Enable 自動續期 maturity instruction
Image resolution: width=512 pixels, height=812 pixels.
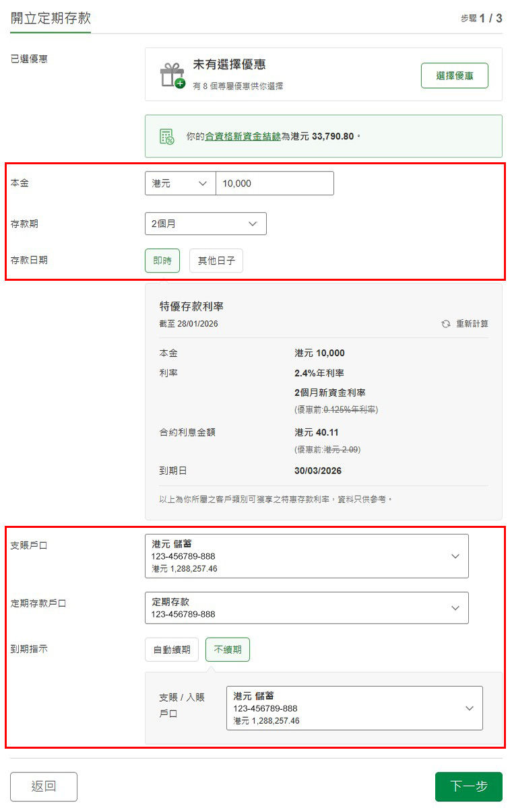click(171, 649)
